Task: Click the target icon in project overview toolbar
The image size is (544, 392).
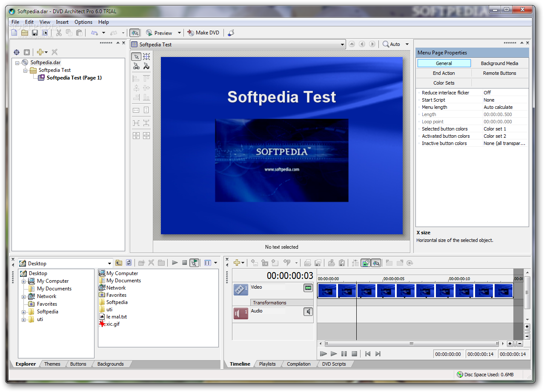Action: pos(17,52)
